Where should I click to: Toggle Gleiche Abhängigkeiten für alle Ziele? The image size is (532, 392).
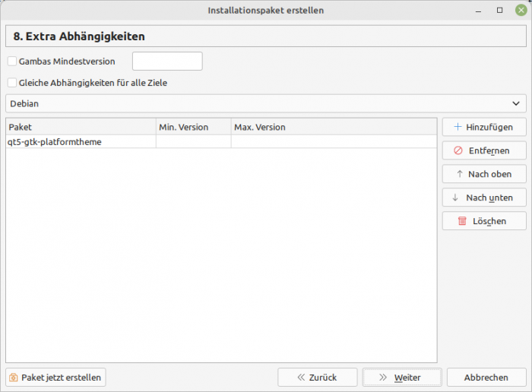(x=11, y=83)
